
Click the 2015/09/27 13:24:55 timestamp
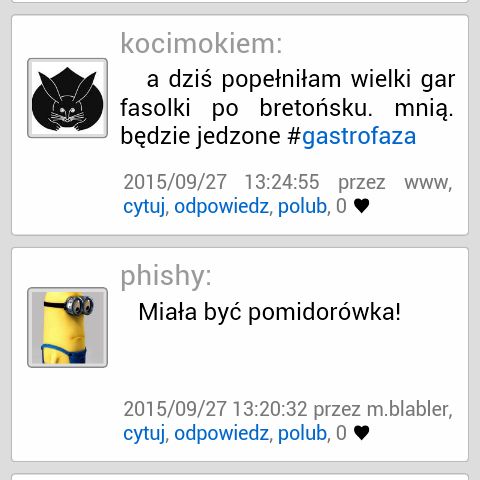[x=221, y=182]
